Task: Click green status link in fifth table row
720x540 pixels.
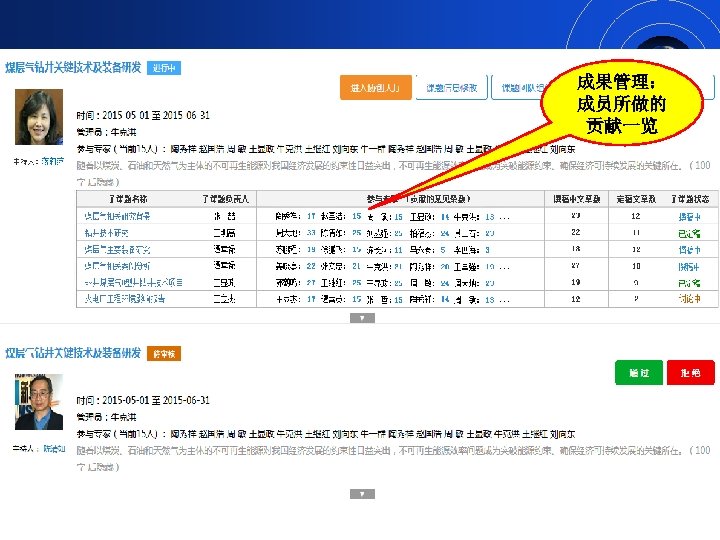Action: click(689, 283)
